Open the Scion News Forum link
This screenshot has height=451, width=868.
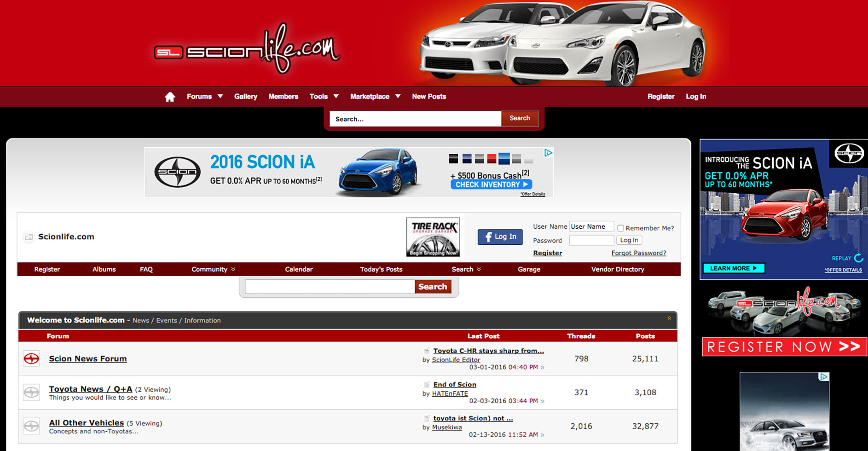(88, 358)
